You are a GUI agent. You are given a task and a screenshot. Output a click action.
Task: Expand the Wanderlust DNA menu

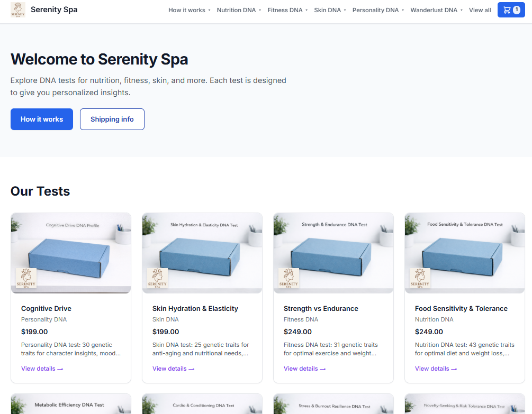pos(434,10)
